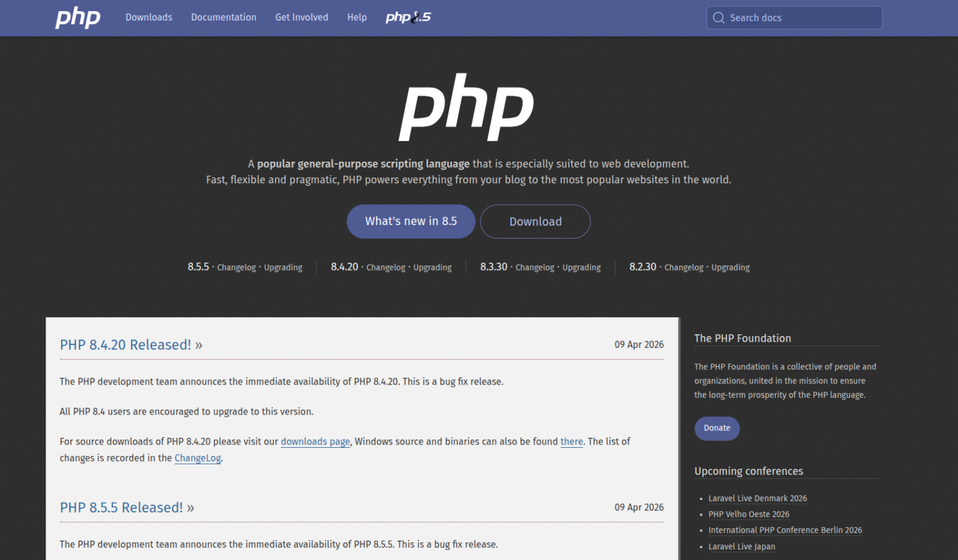Open Laravel Live Denmark 2026 conference page
Screen dimensions: 958x560
coord(757,498)
